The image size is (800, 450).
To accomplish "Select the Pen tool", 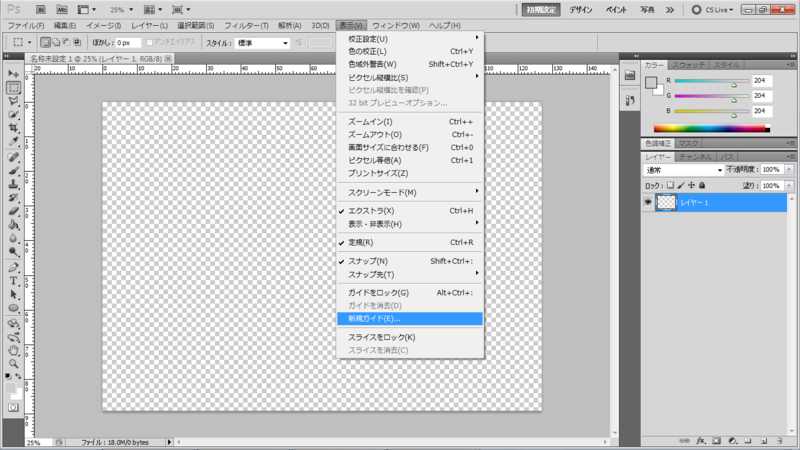I will (13, 268).
